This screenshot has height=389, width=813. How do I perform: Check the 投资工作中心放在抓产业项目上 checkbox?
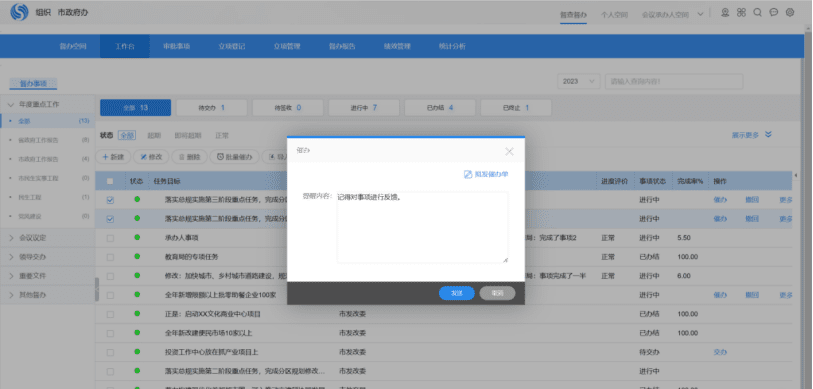tap(110, 352)
